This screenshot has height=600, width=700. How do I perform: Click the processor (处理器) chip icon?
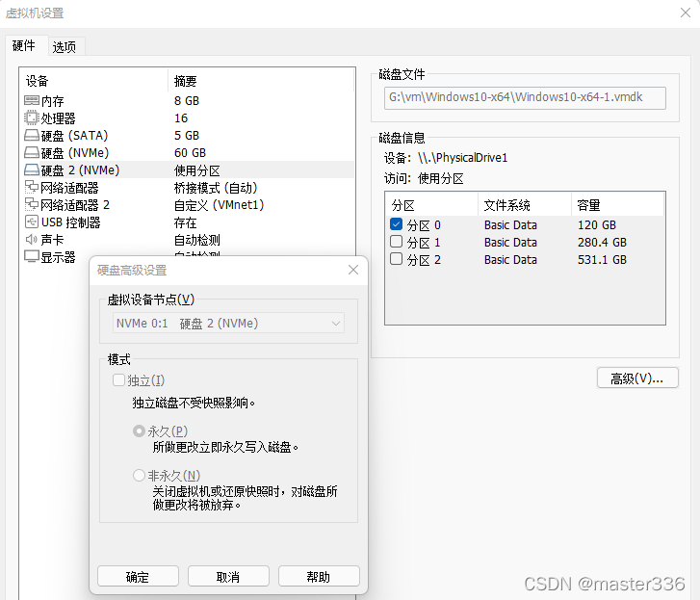31,117
